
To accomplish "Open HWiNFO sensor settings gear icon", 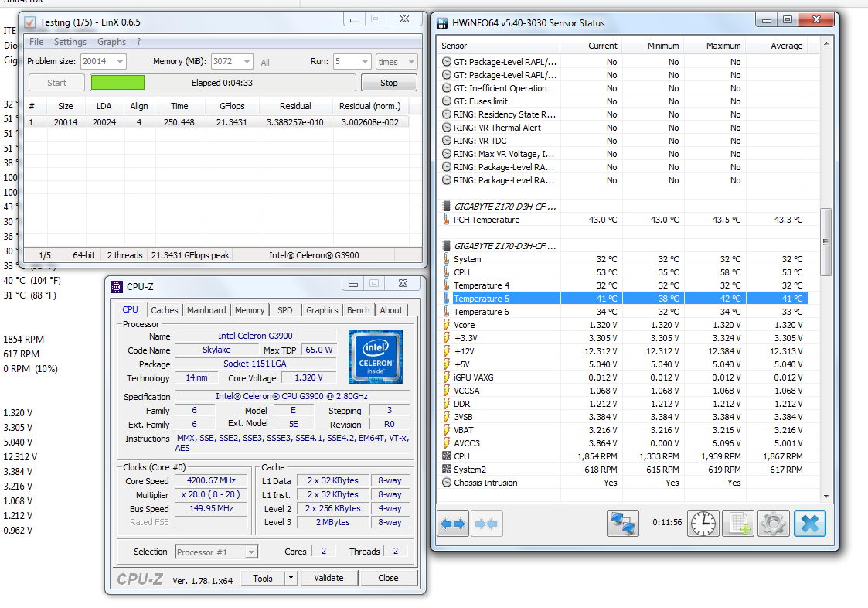I will pyautogui.click(x=774, y=523).
